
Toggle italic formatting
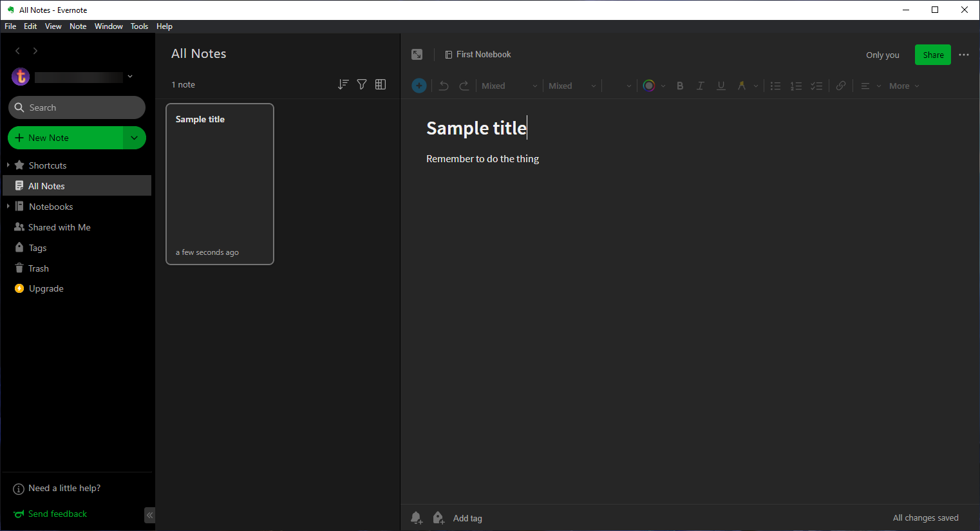click(701, 86)
